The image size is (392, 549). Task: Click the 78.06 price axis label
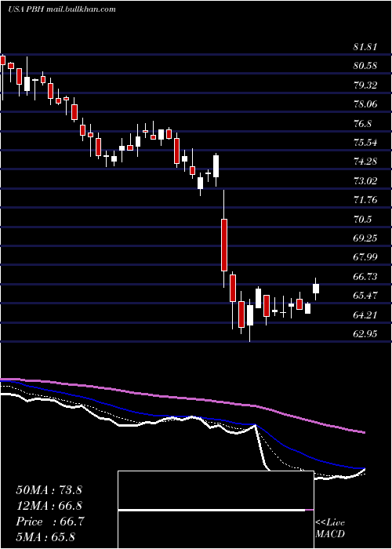(365, 104)
